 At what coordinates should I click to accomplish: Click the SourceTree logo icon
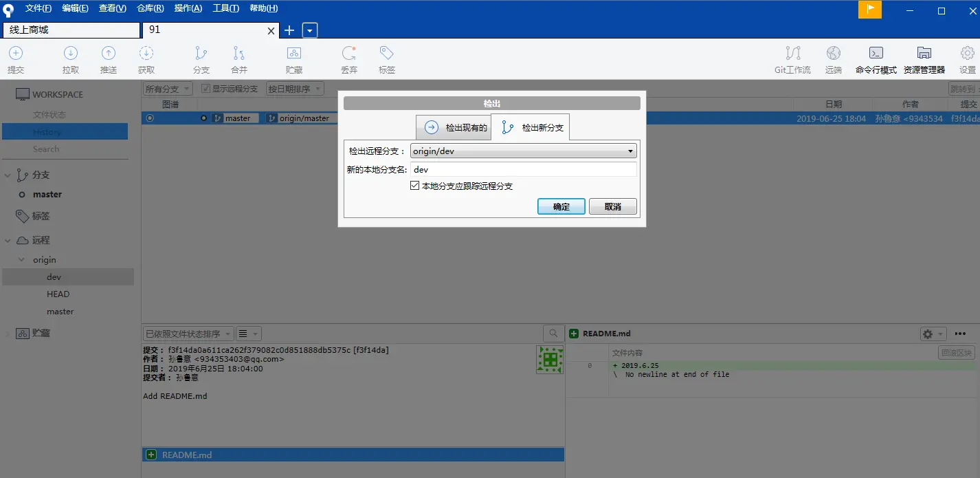point(8,9)
